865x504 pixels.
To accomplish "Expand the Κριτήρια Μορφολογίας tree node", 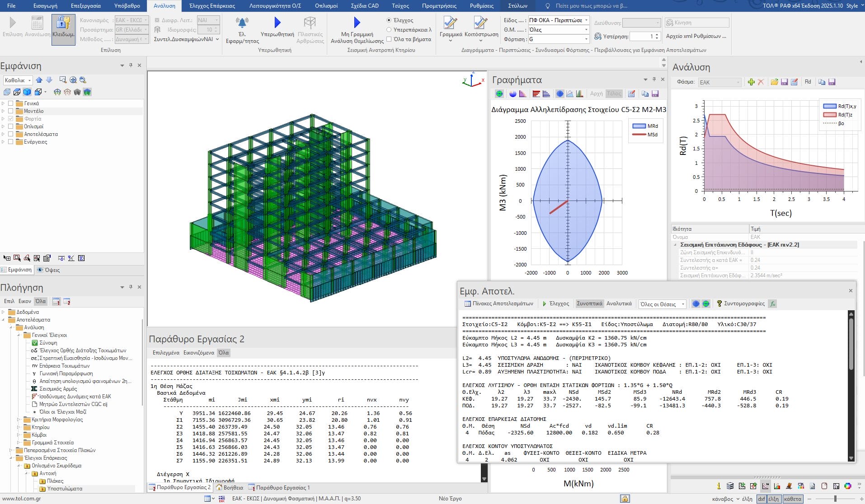I will pyautogui.click(x=19, y=420).
